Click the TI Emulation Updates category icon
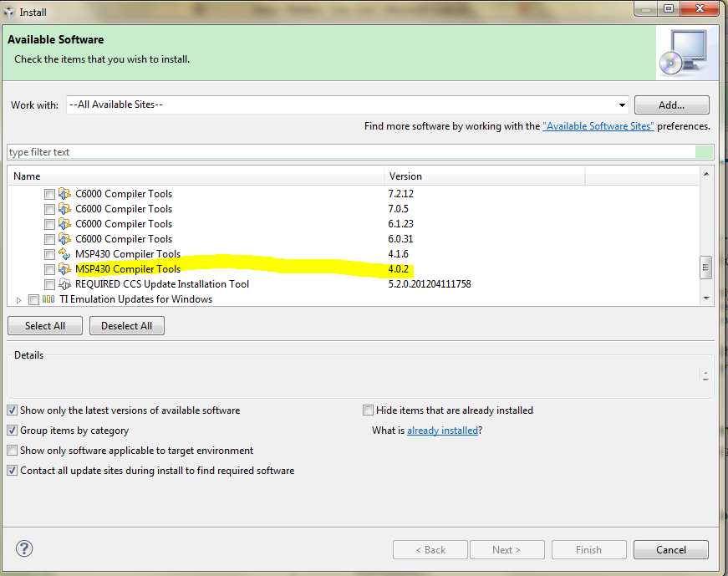The height and width of the screenshot is (576, 728). tap(48, 299)
